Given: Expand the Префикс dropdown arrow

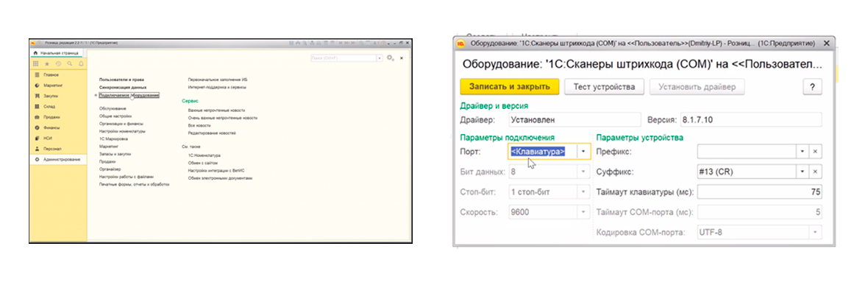Looking at the screenshot, I should [x=803, y=151].
